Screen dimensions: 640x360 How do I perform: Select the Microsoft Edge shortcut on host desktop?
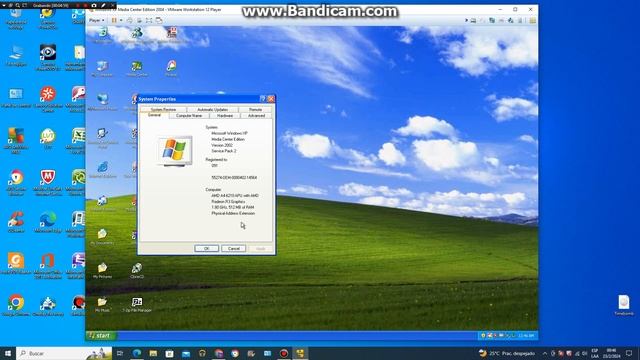click(x=48, y=223)
